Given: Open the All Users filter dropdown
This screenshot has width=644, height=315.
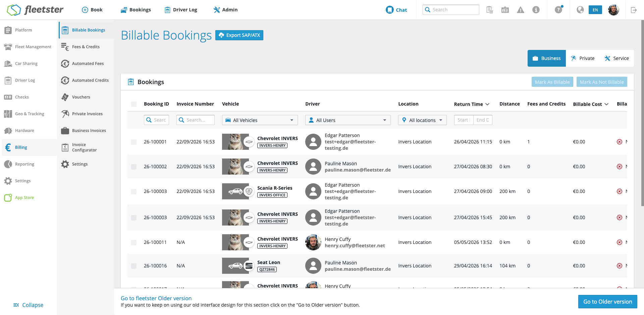Looking at the screenshot, I should tap(348, 120).
